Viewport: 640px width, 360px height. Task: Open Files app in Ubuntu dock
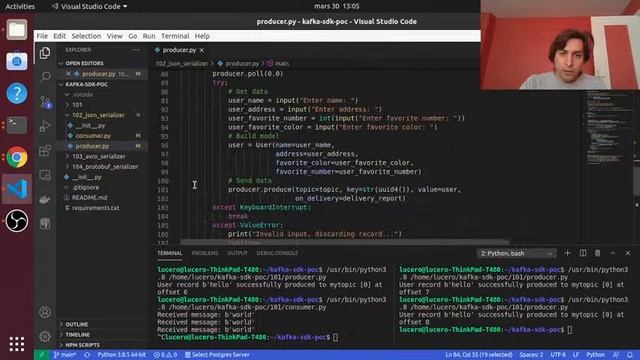point(17,29)
